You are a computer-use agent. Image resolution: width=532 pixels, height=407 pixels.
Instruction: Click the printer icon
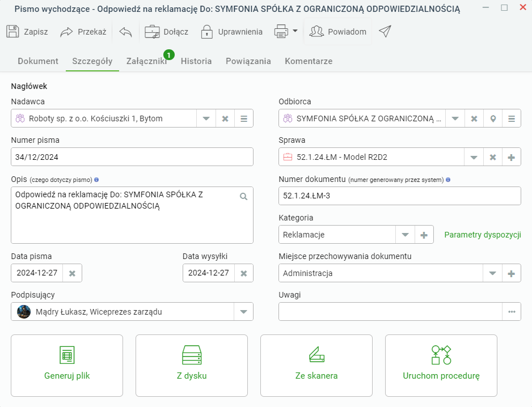tap(281, 32)
